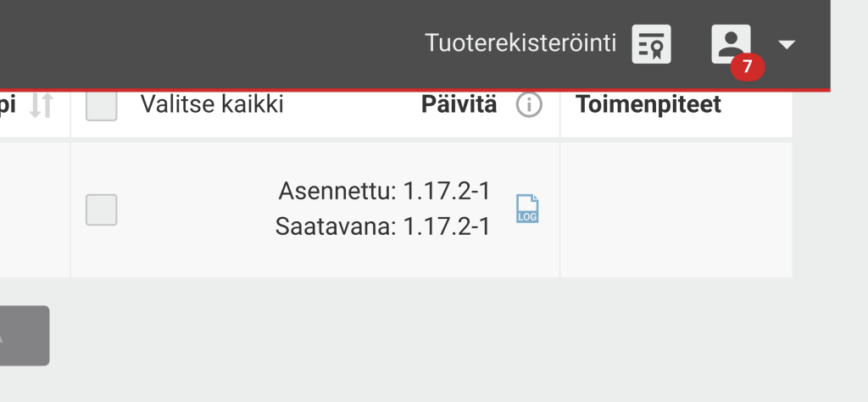The image size is (868, 402).
Task: Open the user account profile icon
Action: point(730,42)
